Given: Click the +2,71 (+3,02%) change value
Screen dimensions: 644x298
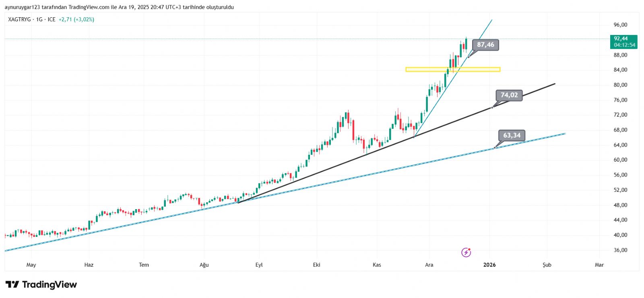Looking at the screenshot, I should [x=76, y=19].
